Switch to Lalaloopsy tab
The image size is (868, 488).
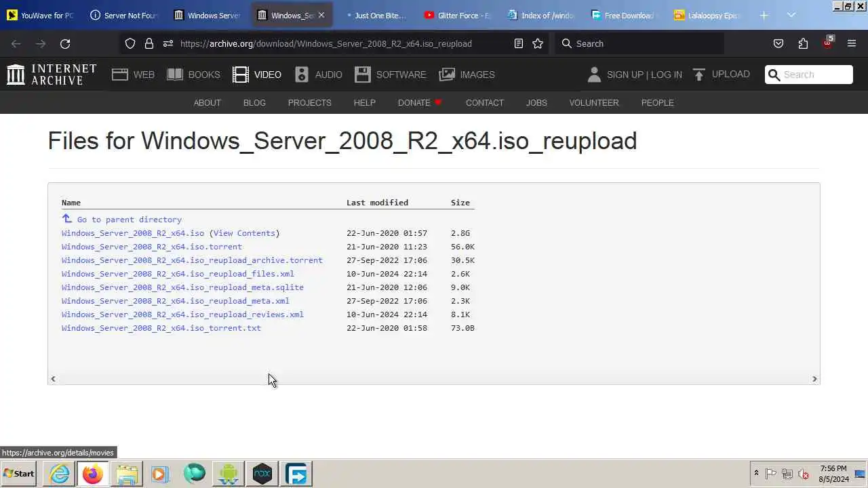pos(708,15)
